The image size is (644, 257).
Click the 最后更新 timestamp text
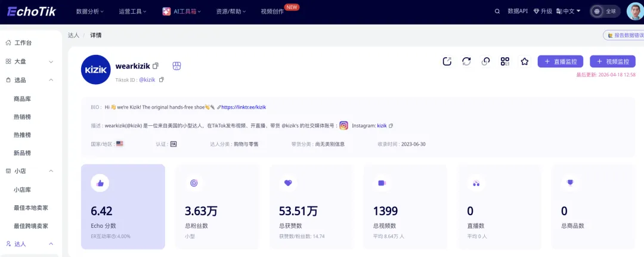(606, 75)
